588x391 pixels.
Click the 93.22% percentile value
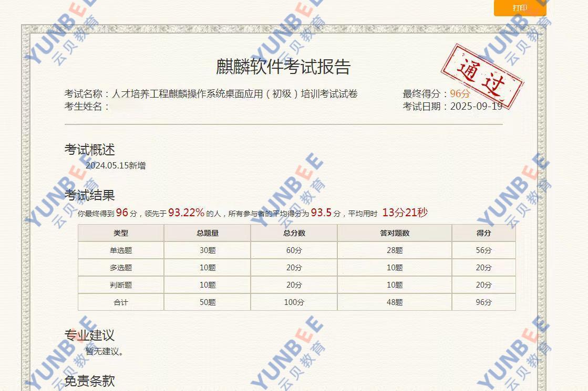186,213
